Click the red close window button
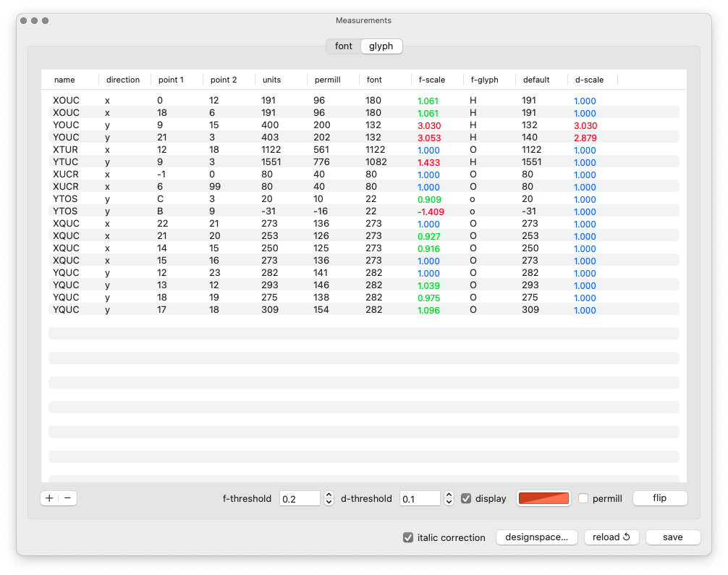Viewport: 728px width, 575px height. (x=24, y=21)
